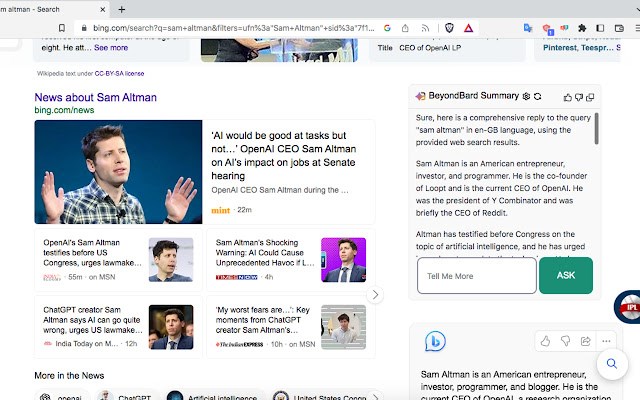Toggle the browser sidebar panel icon

pyautogui.click(x=600, y=28)
